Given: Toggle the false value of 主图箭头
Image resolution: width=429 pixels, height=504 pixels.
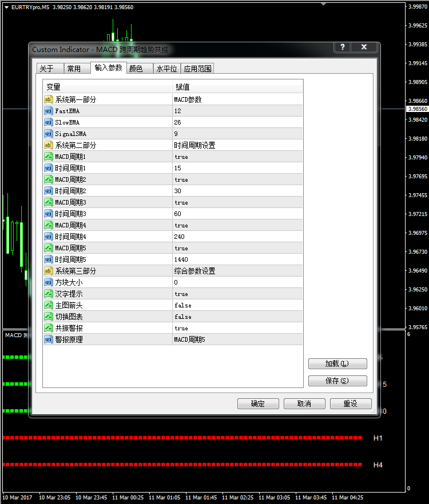Looking at the screenshot, I should point(237,305).
